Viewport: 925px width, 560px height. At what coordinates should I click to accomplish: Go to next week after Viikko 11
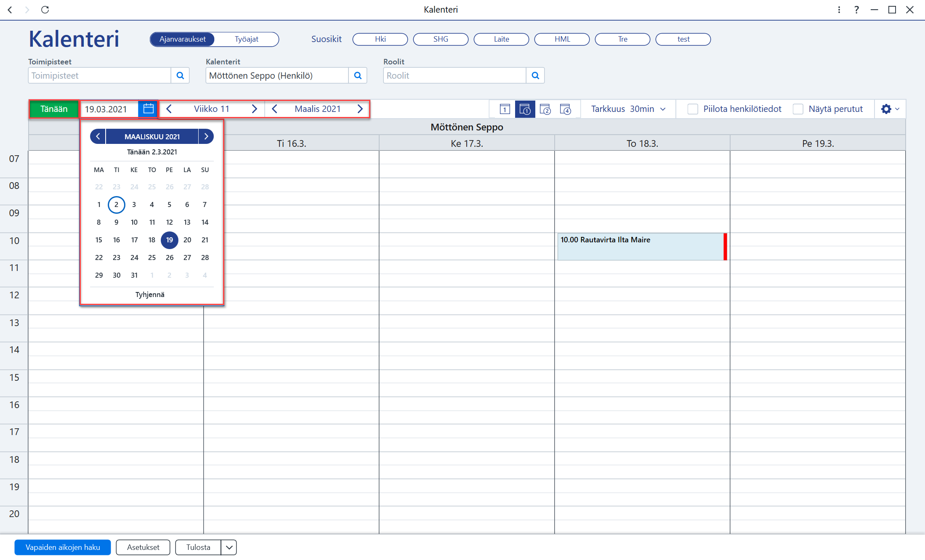point(254,109)
